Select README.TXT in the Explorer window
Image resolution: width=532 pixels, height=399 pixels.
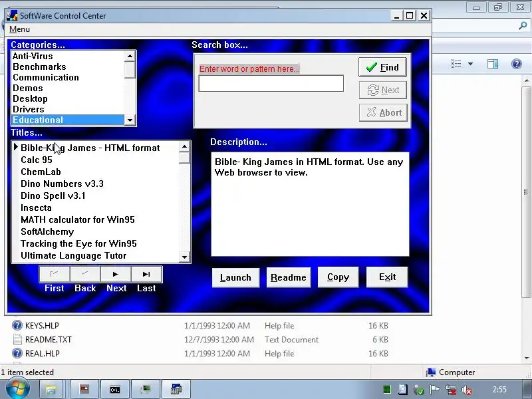(48, 340)
